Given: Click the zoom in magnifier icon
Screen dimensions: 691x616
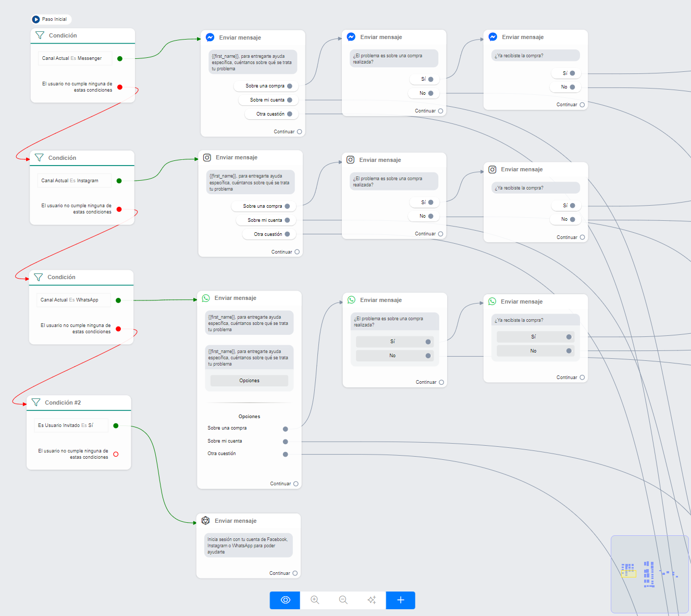Looking at the screenshot, I should 315,600.
